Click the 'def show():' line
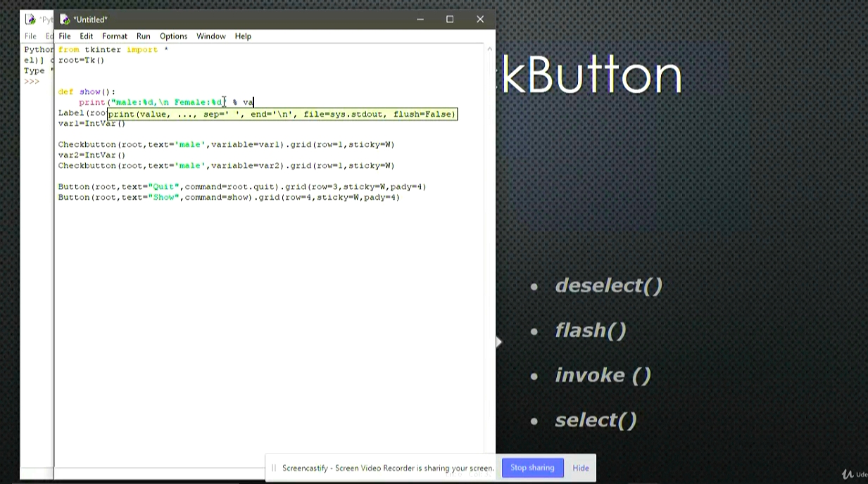868x484 pixels. (87, 92)
